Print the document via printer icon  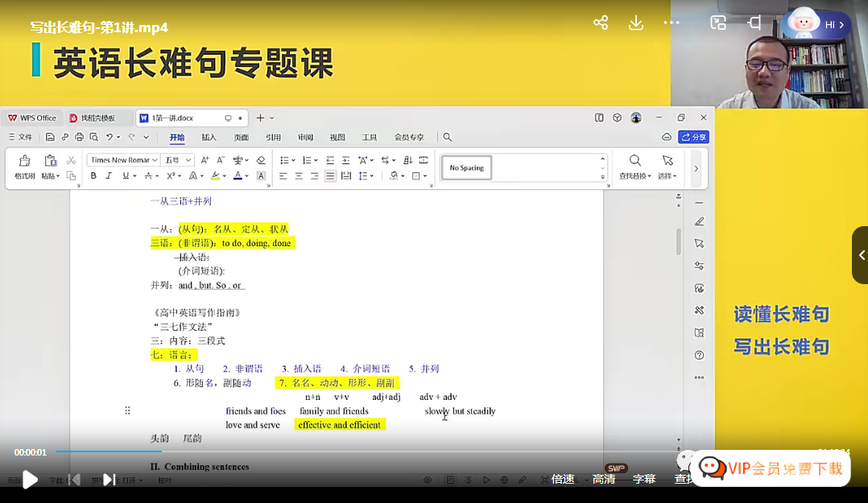pos(79,138)
